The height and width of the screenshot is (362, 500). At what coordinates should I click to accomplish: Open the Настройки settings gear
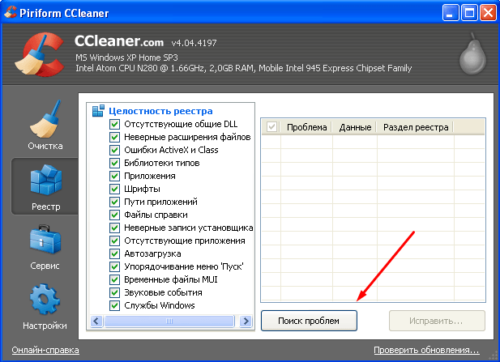(45, 307)
